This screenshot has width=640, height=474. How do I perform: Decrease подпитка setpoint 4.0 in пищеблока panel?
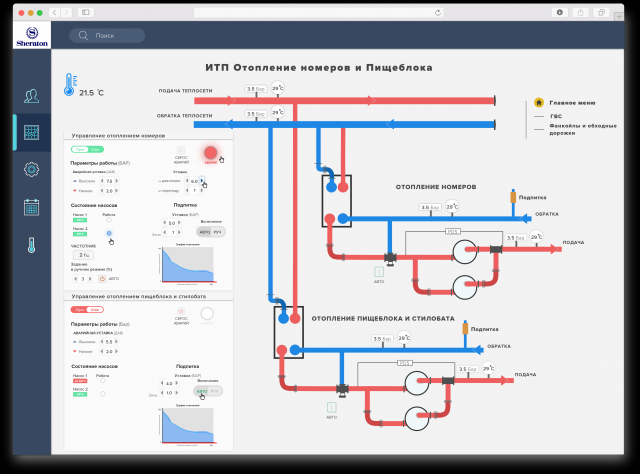(162, 383)
